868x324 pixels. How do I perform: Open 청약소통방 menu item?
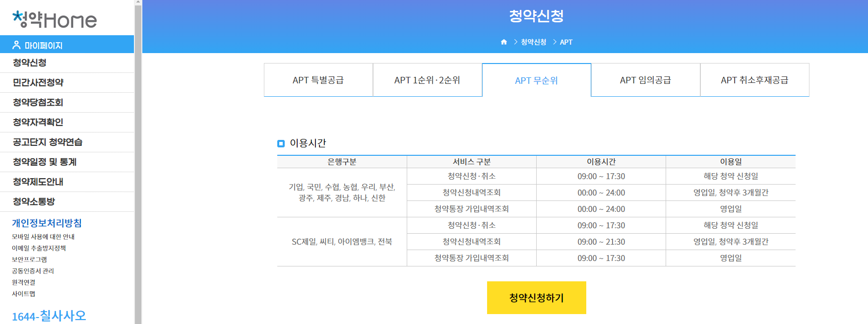click(67, 202)
